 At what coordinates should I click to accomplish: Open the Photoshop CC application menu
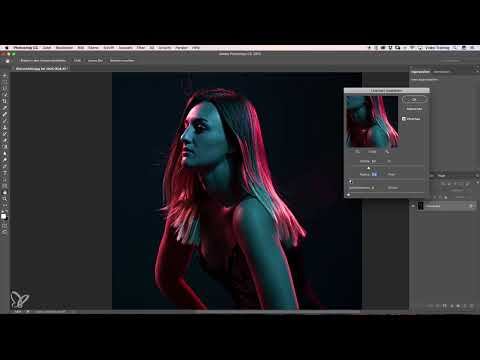pos(25,48)
